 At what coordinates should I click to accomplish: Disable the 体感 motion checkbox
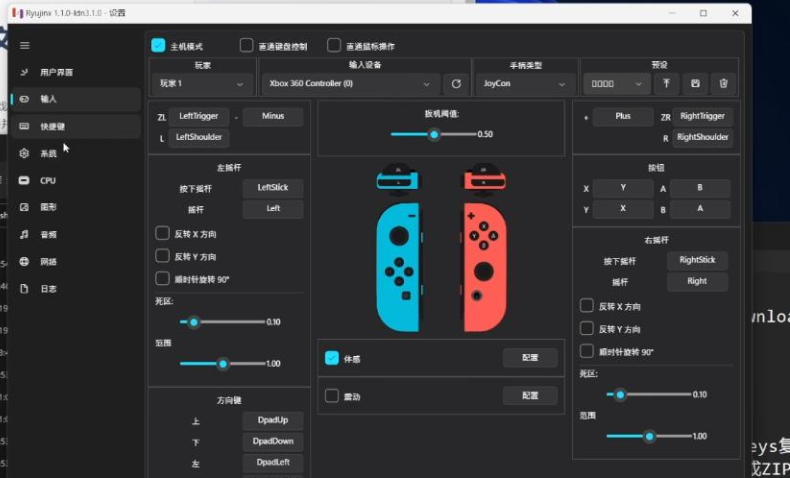[x=332, y=358]
